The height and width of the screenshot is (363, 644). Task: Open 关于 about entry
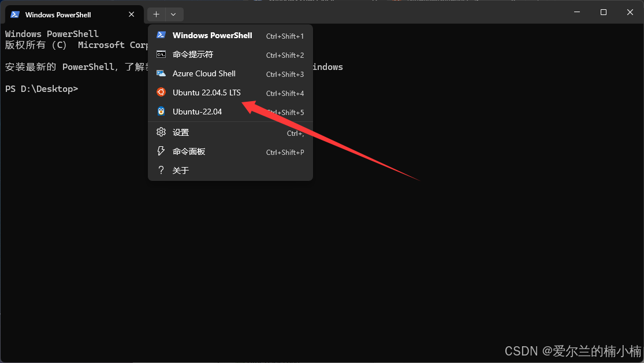(230, 171)
